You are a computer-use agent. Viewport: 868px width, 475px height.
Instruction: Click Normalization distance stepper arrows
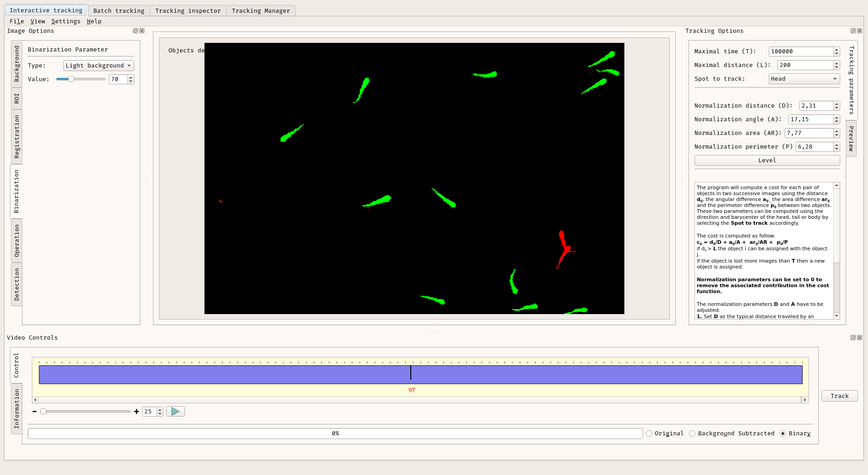pos(837,106)
